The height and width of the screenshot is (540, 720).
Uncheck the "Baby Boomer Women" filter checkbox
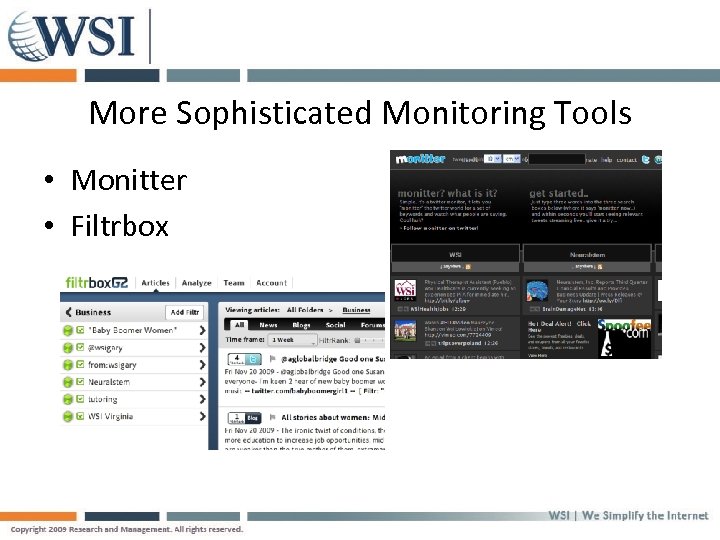[80, 330]
